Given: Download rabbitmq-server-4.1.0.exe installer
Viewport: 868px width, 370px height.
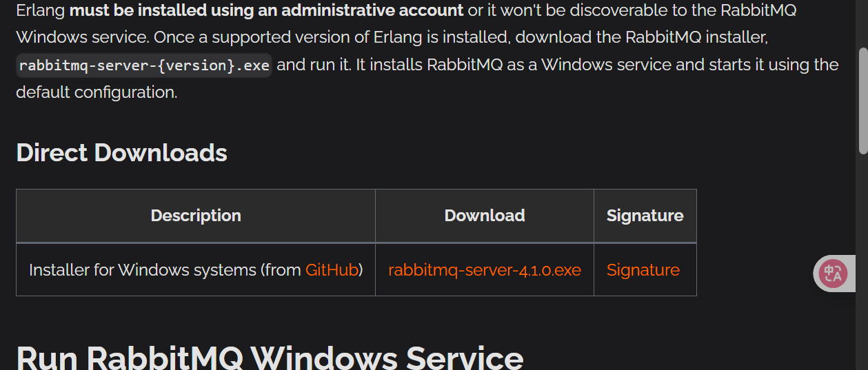Looking at the screenshot, I should (485, 270).
